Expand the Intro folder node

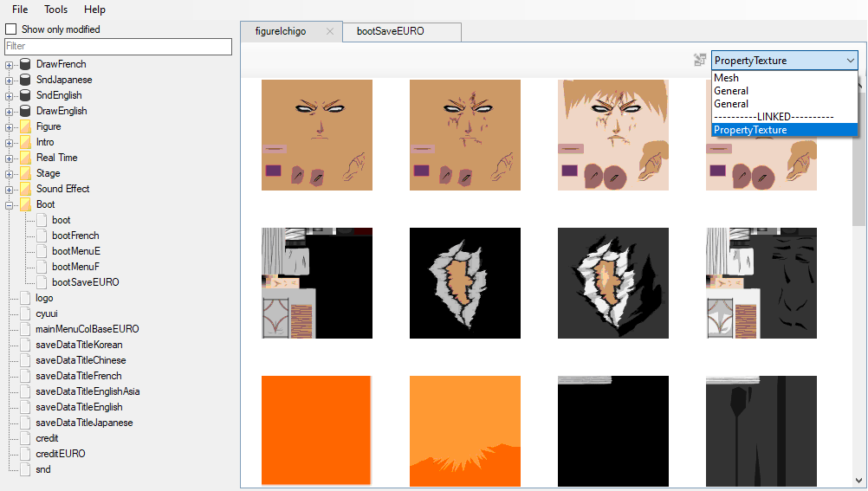[x=9, y=142]
